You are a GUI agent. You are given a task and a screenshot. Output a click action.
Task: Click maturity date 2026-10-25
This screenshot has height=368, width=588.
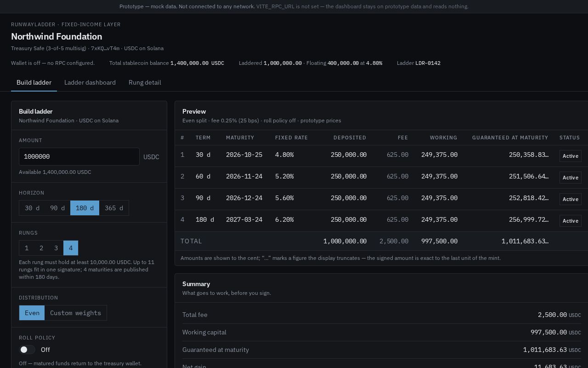244,155
